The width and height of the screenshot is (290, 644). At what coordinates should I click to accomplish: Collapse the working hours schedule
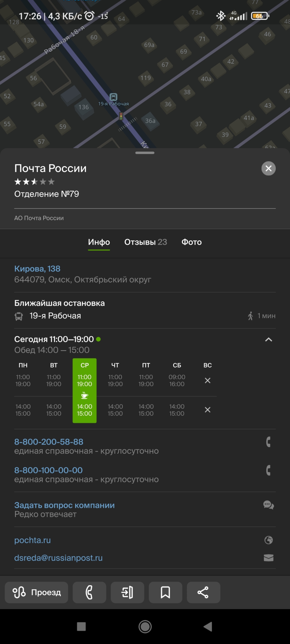269,340
